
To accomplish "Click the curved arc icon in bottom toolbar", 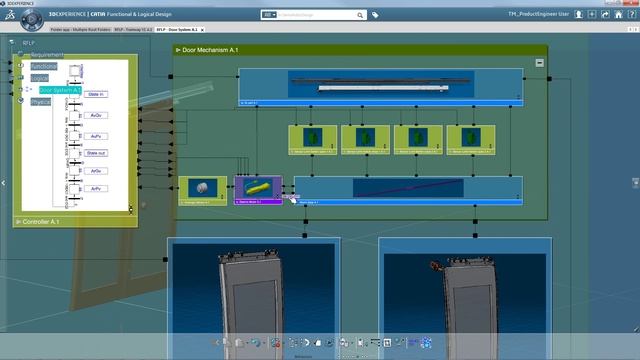I will click(x=306, y=343).
